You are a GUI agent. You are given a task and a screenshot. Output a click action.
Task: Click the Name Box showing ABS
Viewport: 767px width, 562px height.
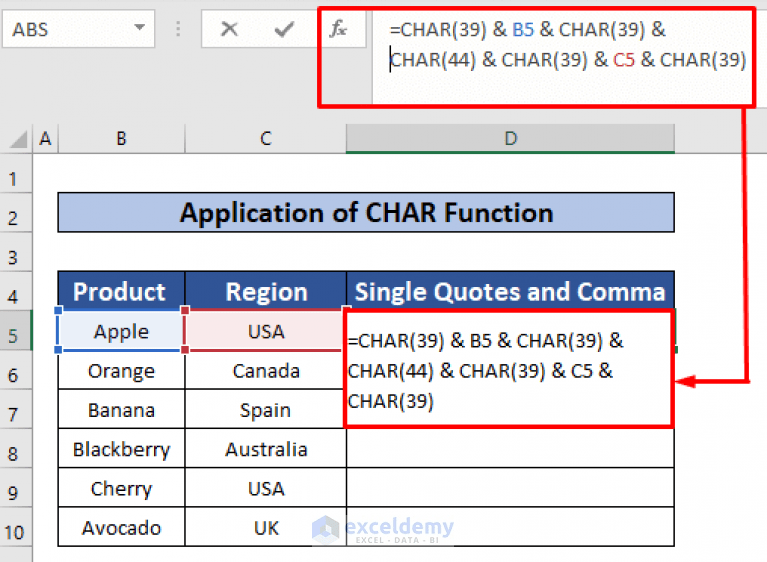78,29
